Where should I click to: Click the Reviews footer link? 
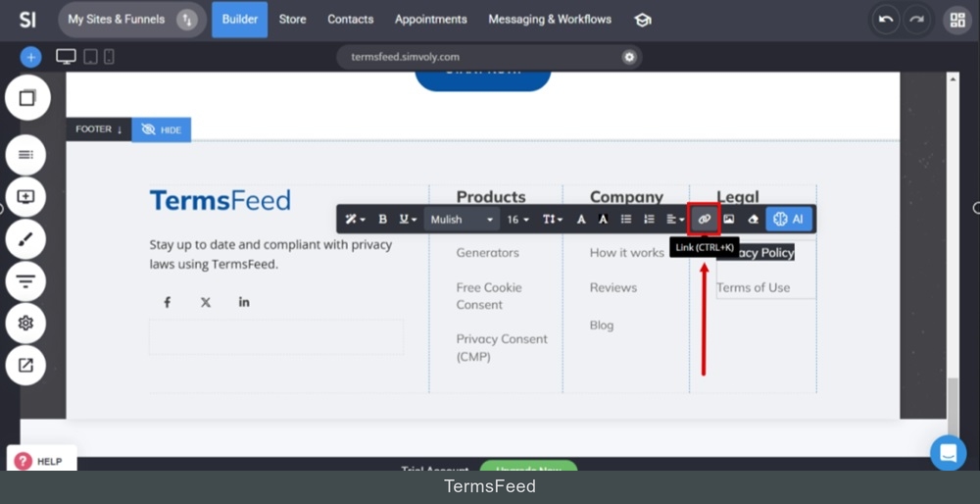(613, 287)
